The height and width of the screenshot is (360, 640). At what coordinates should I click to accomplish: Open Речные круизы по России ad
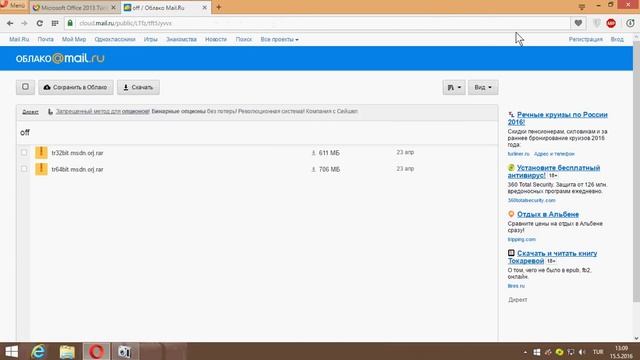558,118
